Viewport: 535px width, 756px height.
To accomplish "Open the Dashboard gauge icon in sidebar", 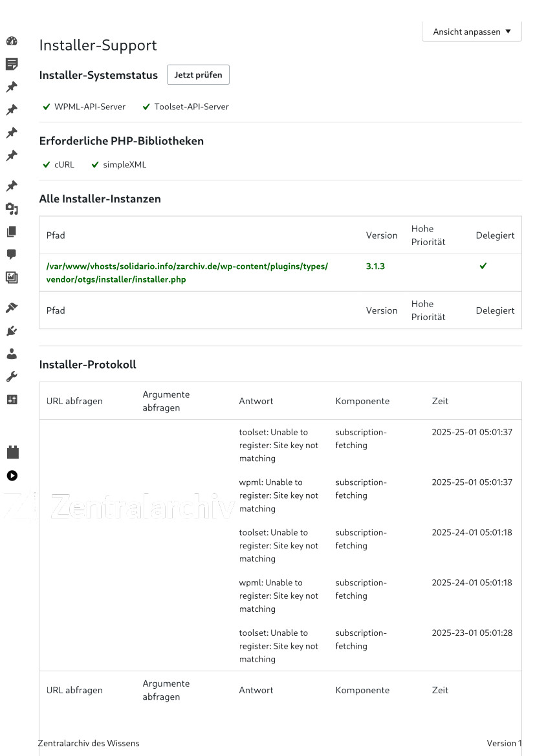I will coord(12,41).
